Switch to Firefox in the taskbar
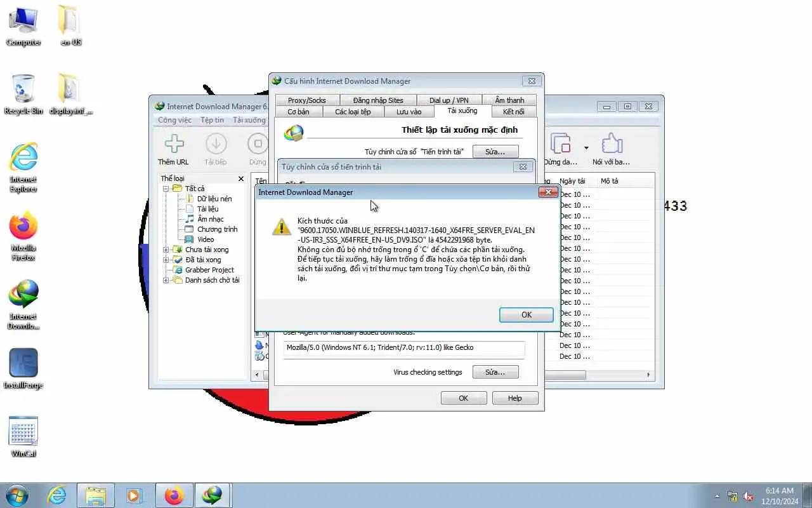The width and height of the screenshot is (812, 508). tap(174, 495)
